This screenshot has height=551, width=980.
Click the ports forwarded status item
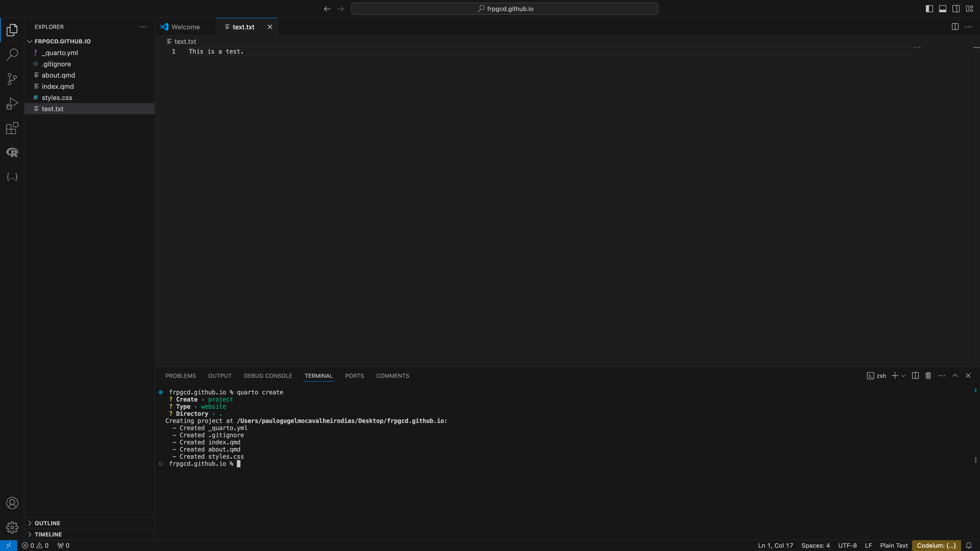pyautogui.click(x=63, y=545)
